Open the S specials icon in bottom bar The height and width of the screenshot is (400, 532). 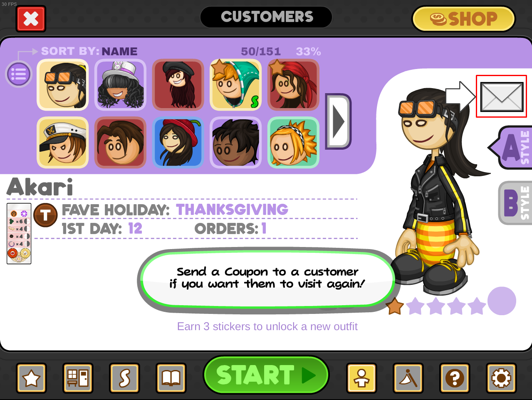tap(124, 378)
